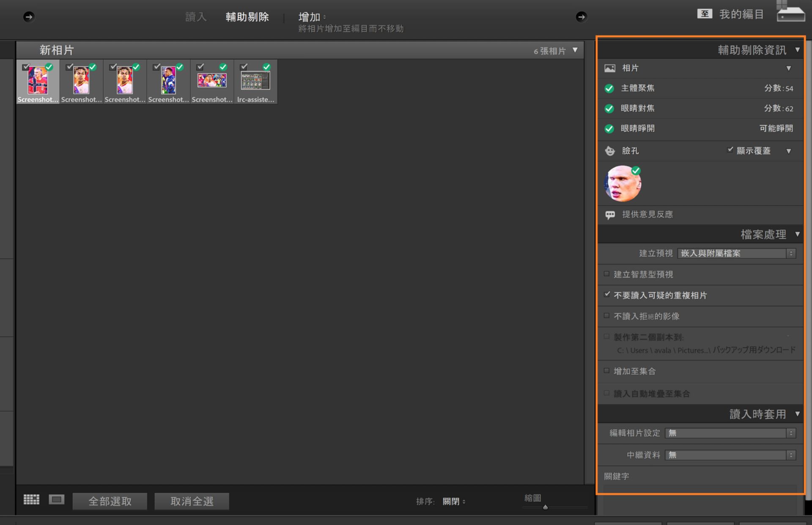Viewport: 812px width, 525px height.
Task: Collapse the 相片 section
Action: tap(789, 68)
